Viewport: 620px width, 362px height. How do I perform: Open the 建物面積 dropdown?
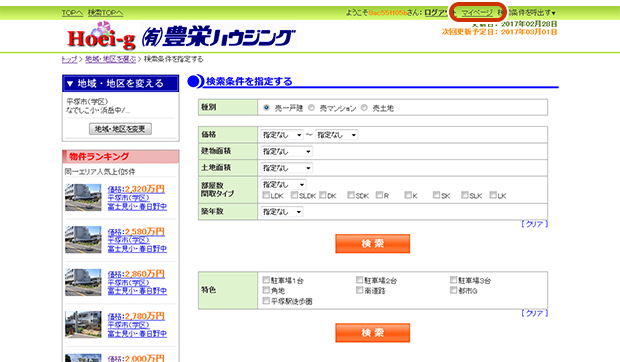[287, 151]
